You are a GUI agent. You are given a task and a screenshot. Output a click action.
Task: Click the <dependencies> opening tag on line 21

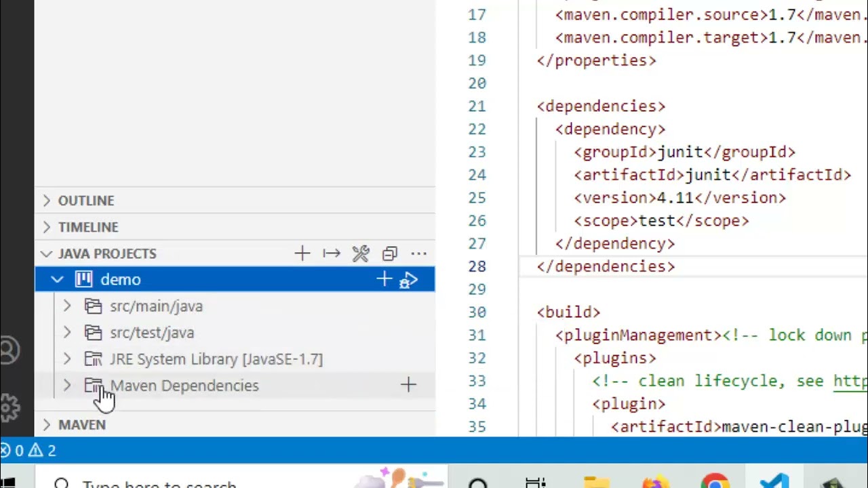pyautogui.click(x=601, y=106)
